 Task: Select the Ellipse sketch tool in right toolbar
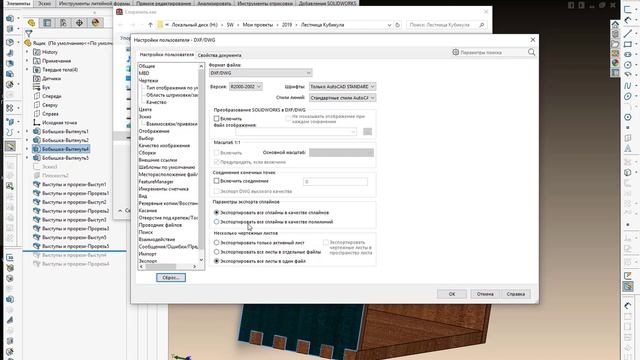(628, 96)
